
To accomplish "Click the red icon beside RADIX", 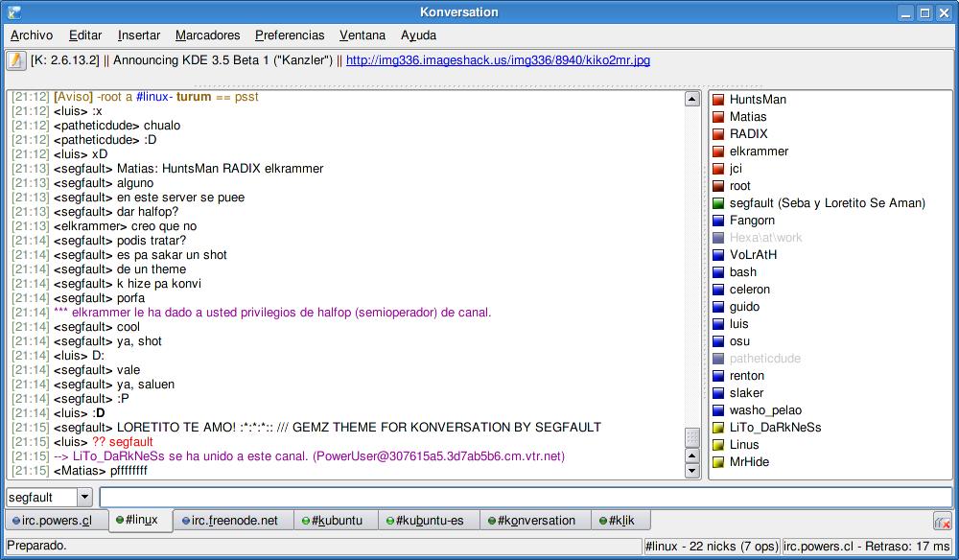I will (x=718, y=134).
